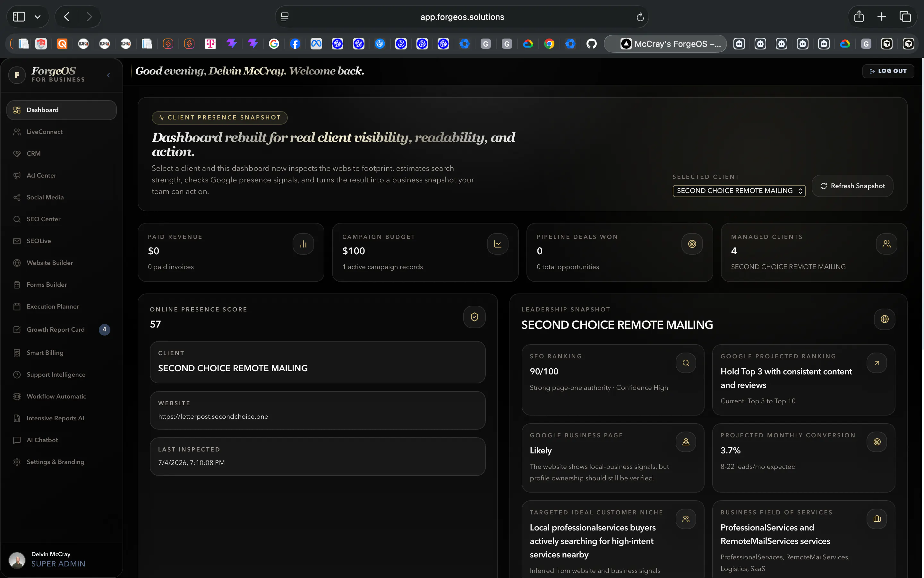Select the McCray's ForgeOS browser tab
Viewport: 924px width, 578px height.
pyautogui.click(x=665, y=44)
